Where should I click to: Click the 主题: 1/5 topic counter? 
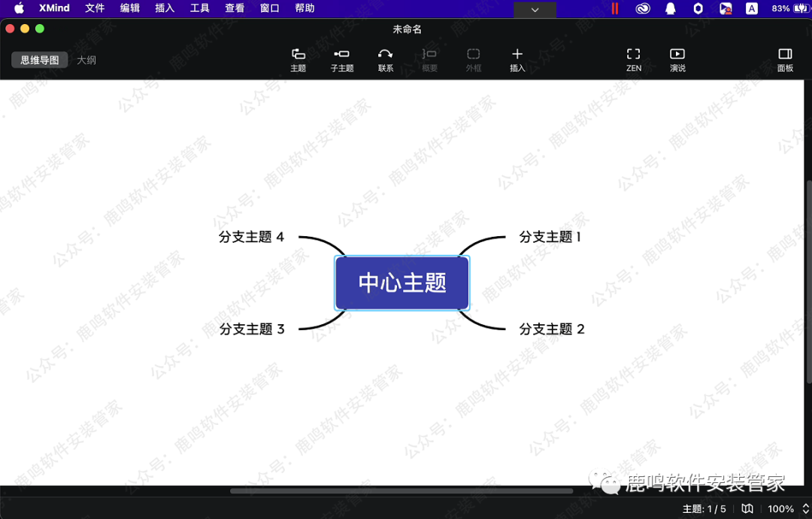pos(703,508)
